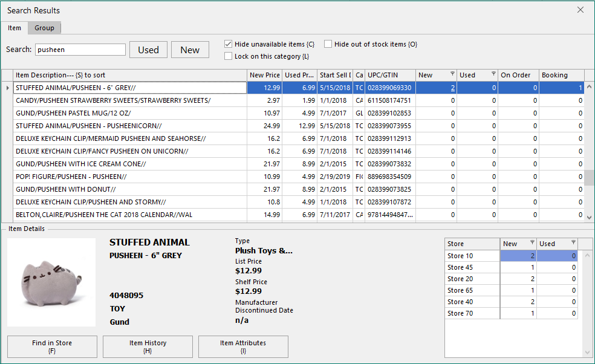The height and width of the screenshot is (364, 595).
Task: Enable Hide out of stock items
Action: 328,44
